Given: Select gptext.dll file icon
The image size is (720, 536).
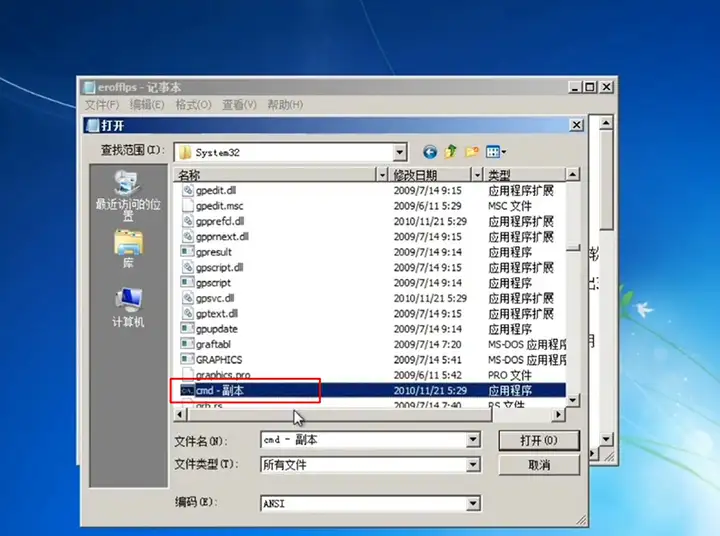Looking at the screenshot, I should pyautogui.click(x=187, y=313).
